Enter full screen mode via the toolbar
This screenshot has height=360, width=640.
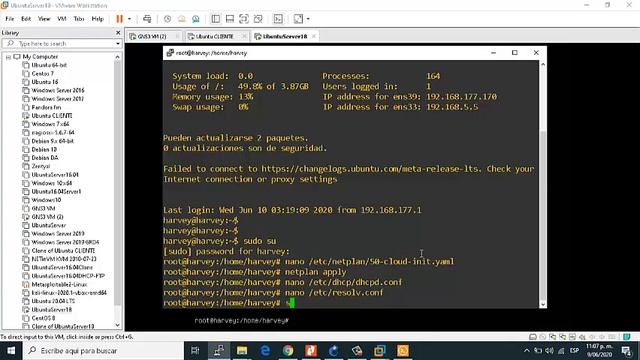click(244, 19)
